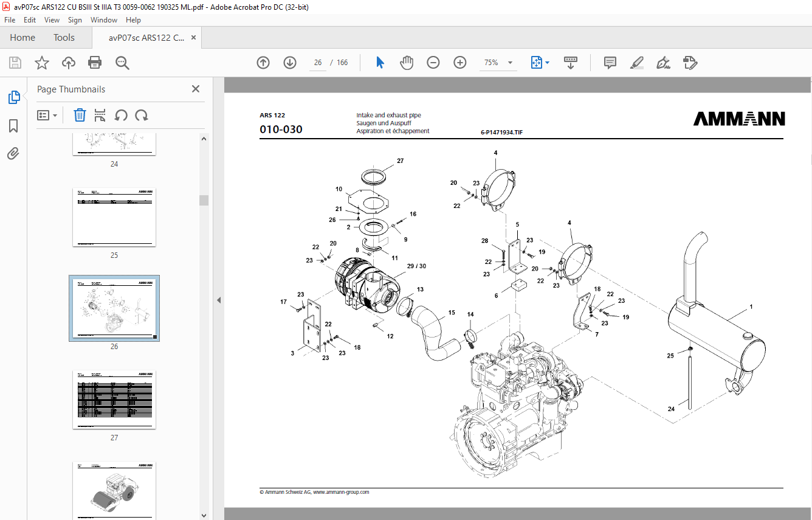Open the Attachments paperclip panel
812x520 pixels.
coord(13,153)
